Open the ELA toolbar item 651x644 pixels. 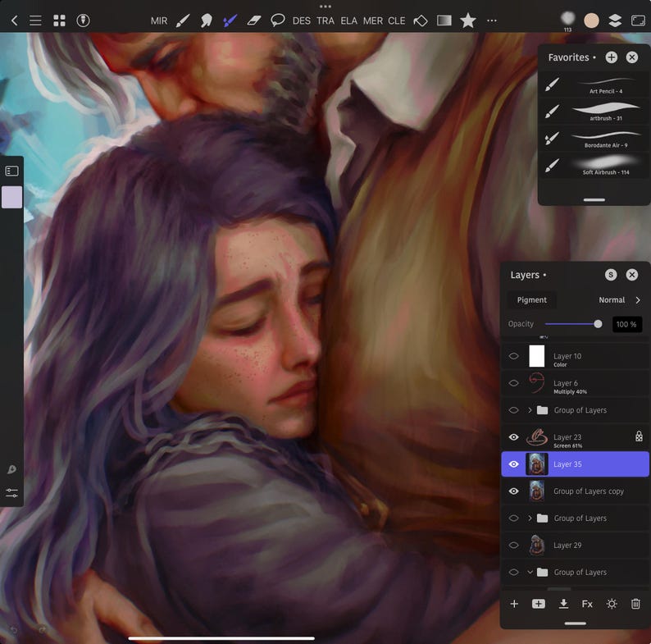click(x=348, y=21)
